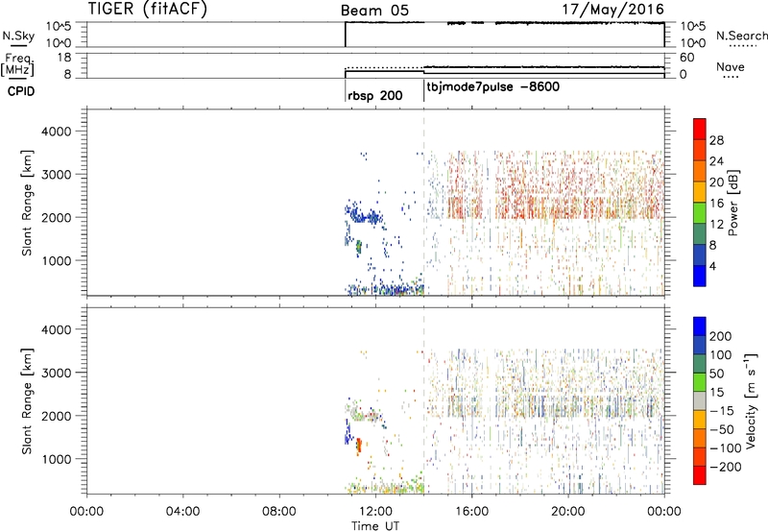Click the red bottom segment of velocity colorbar
The width and height of the screenshot is (768, 532).
(x=700, y=475)
